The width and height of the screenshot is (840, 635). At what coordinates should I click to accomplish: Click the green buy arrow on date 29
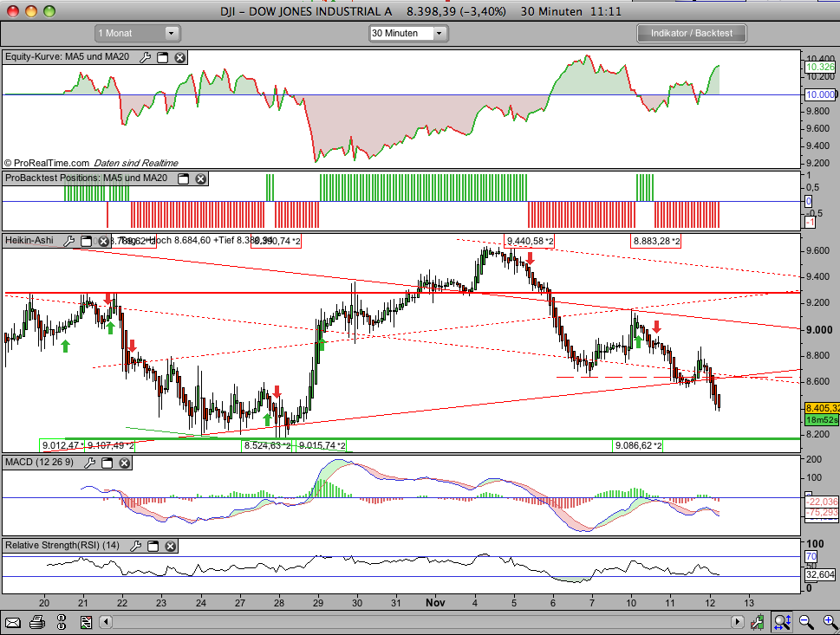[321, 343]
